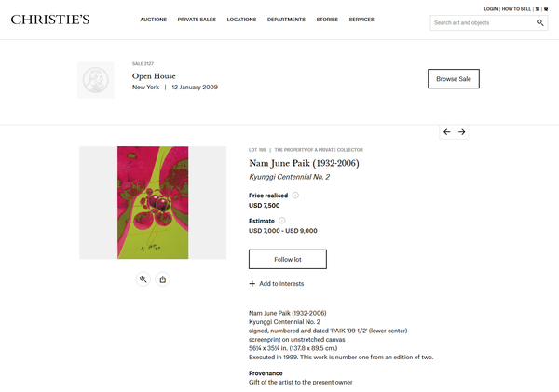Open the Nam June Paik artwork image

[x=153, y=203]
